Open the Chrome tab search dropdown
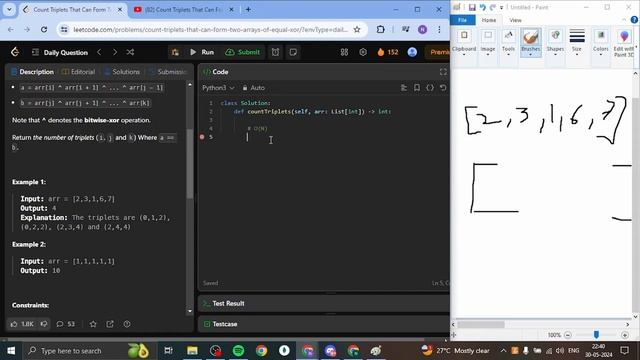Image resolution: width=640 pixels, height=360 pixels. [9, 9]
